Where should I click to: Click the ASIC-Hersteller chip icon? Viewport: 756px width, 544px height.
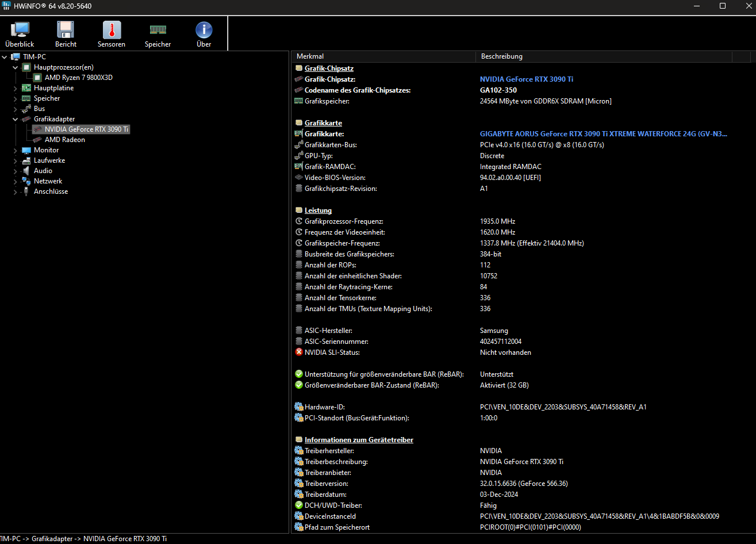tap(298, 331)
